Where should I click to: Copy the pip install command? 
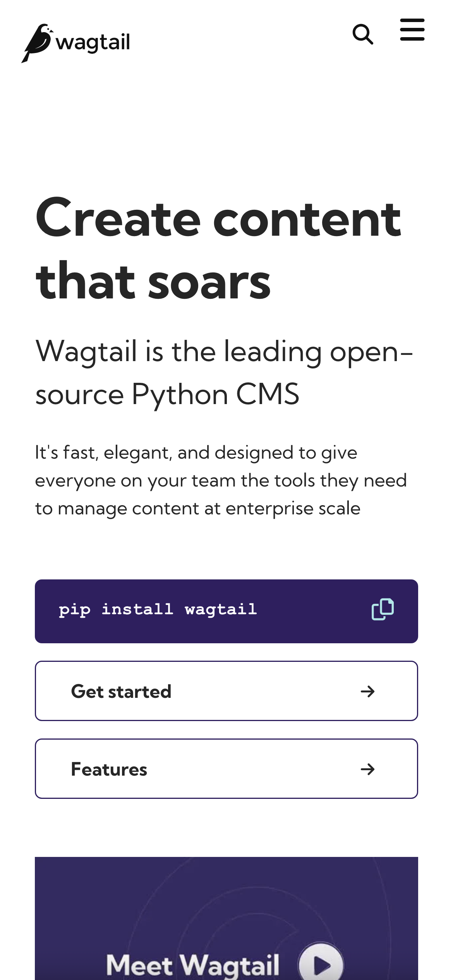(383, 609)
